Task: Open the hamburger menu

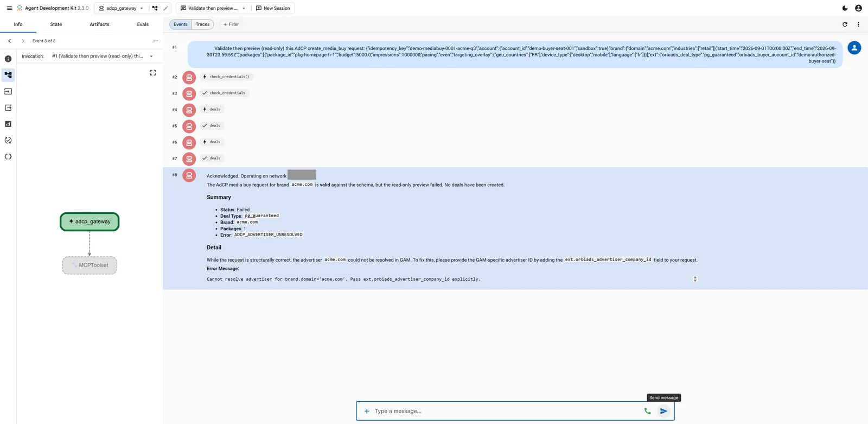Action: click(x=9, y=8)
